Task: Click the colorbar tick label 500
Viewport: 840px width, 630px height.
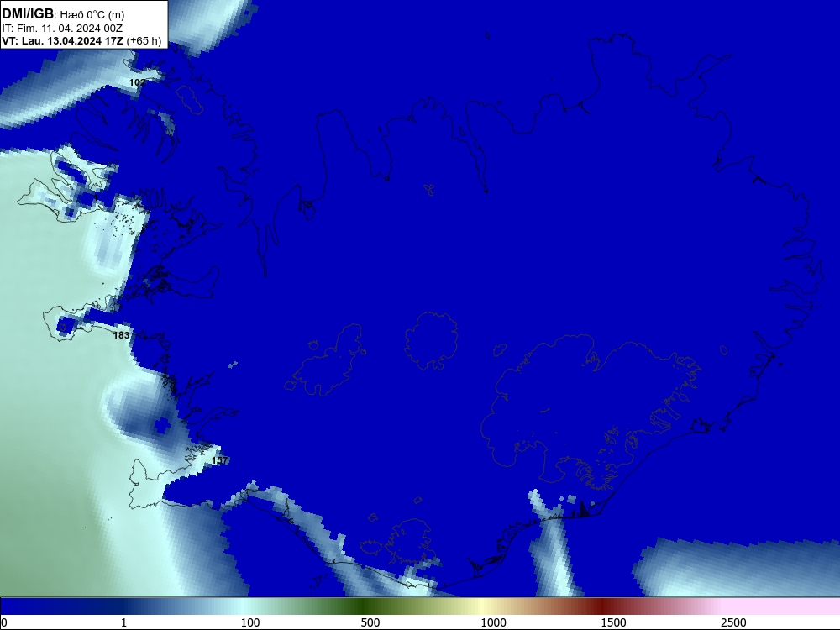Action: 370,622
